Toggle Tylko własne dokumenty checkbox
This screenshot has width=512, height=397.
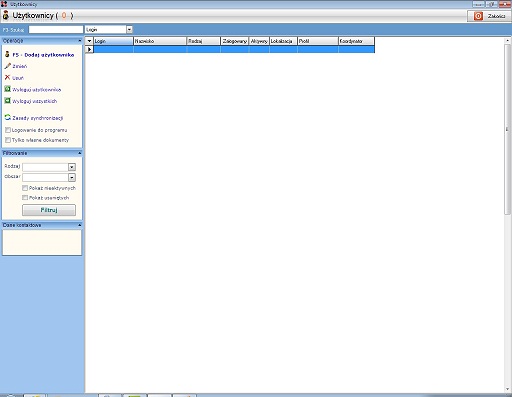(x=8, y=140)
